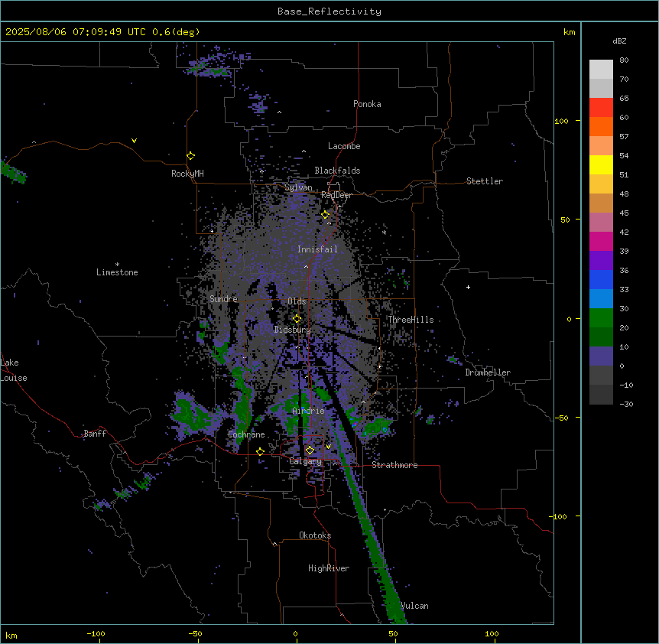This screenshot has width=659, height=644.
Task: Click the bright yellow swatch in the dBZ legend
Action: pos(601,164)
